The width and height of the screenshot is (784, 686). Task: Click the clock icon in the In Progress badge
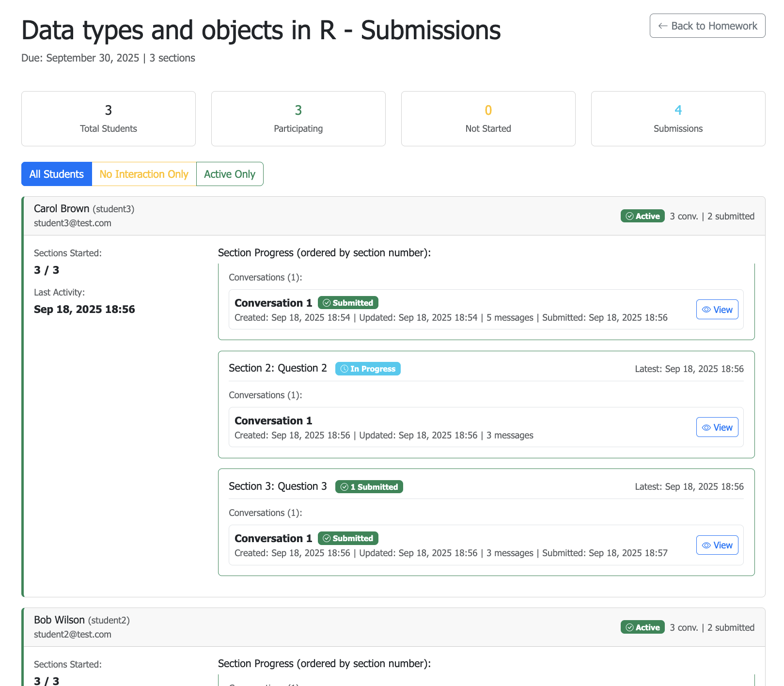[344, 369]
